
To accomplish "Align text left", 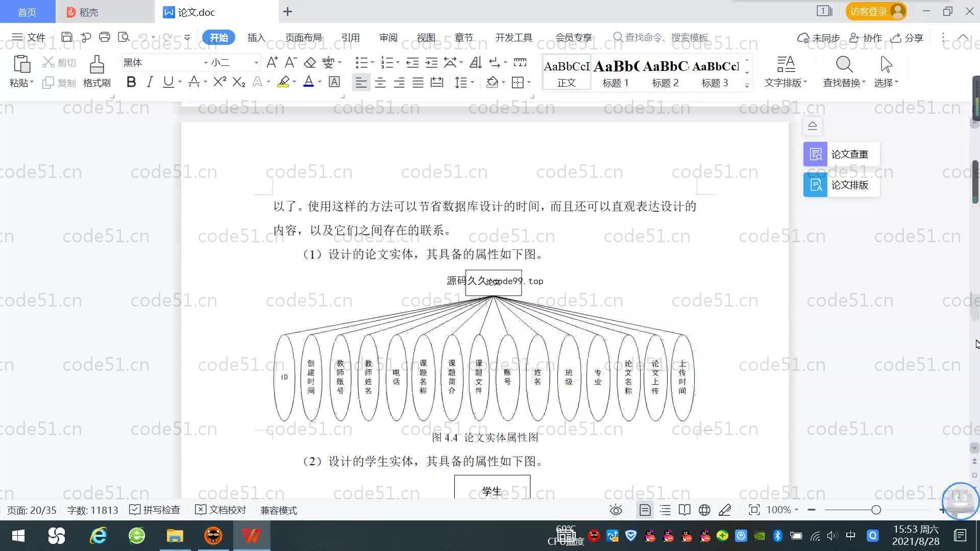I will (x=361, y=82).
